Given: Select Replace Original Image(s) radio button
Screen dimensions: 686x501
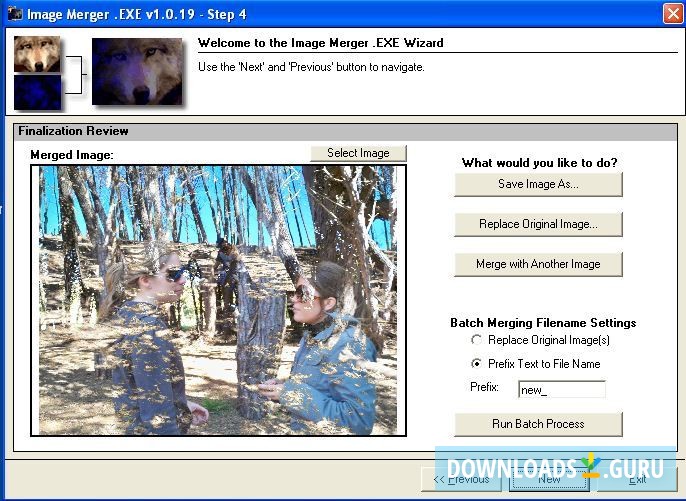Looking at the screenshot, I should tap(476, 340).
